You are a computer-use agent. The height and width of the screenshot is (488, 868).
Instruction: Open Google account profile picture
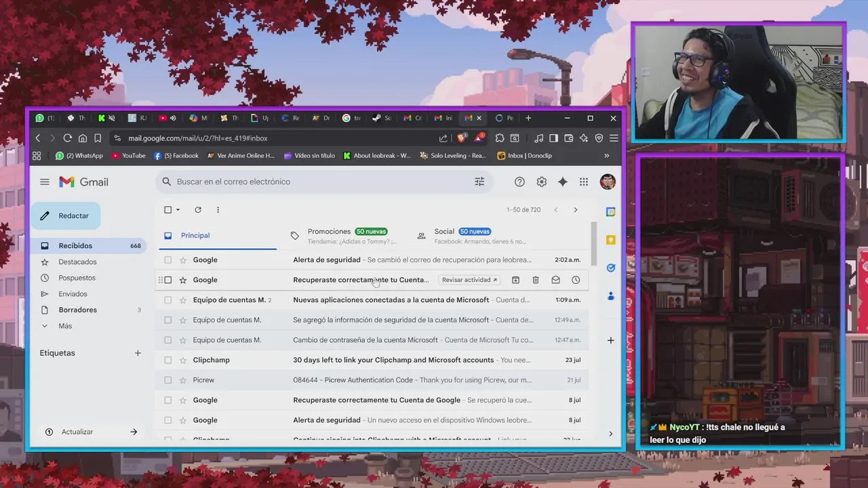click(x=608, y=182)
